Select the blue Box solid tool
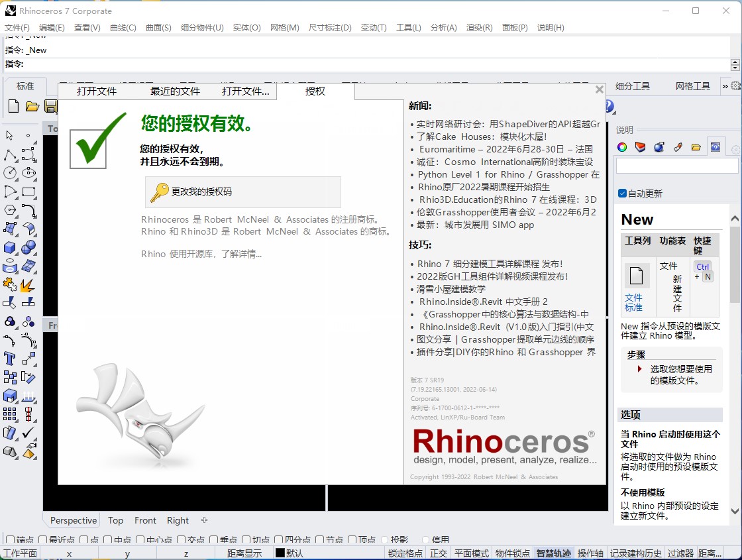This screenshot has width=742, height=560. [x=10, y=248]
